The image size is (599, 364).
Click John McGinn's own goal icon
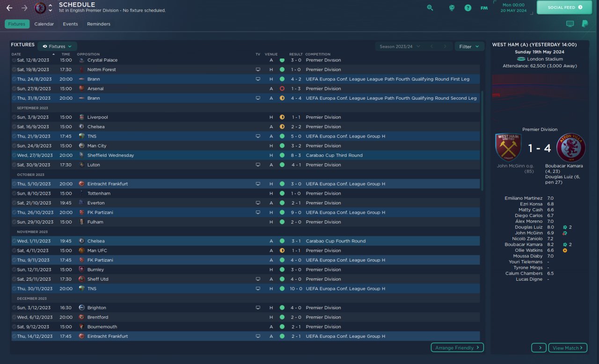tap(565, 233)
